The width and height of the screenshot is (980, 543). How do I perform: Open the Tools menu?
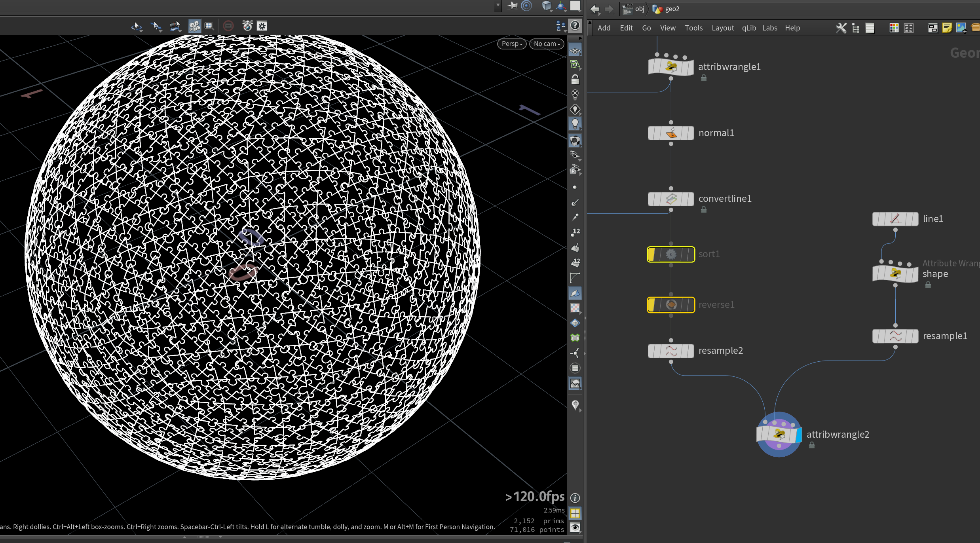[x=694, y=28]
